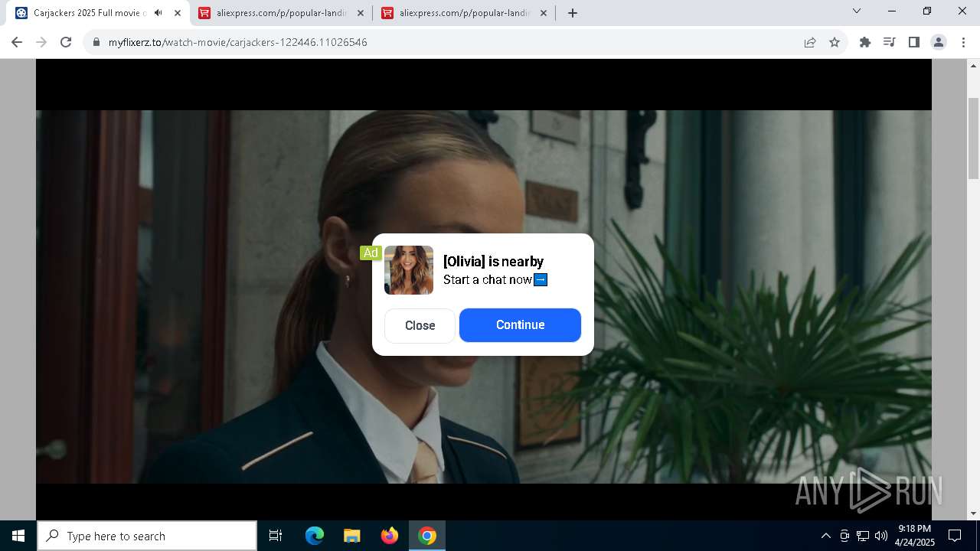Toggle the browser side panel icon
Image resolution: width=980 pixels, height=551 pixels.
point(913,42)
